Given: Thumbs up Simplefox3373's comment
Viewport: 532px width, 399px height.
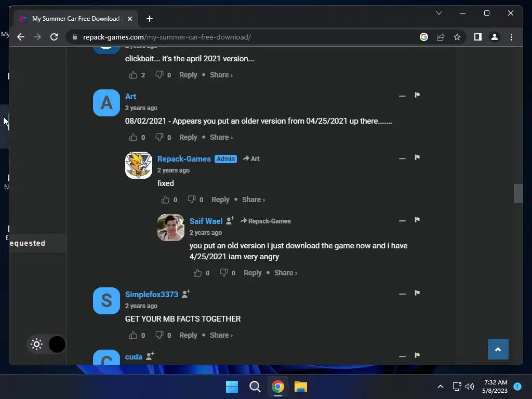Looking at the screenshot, I should pyautogui.click(x=133, y=335).
